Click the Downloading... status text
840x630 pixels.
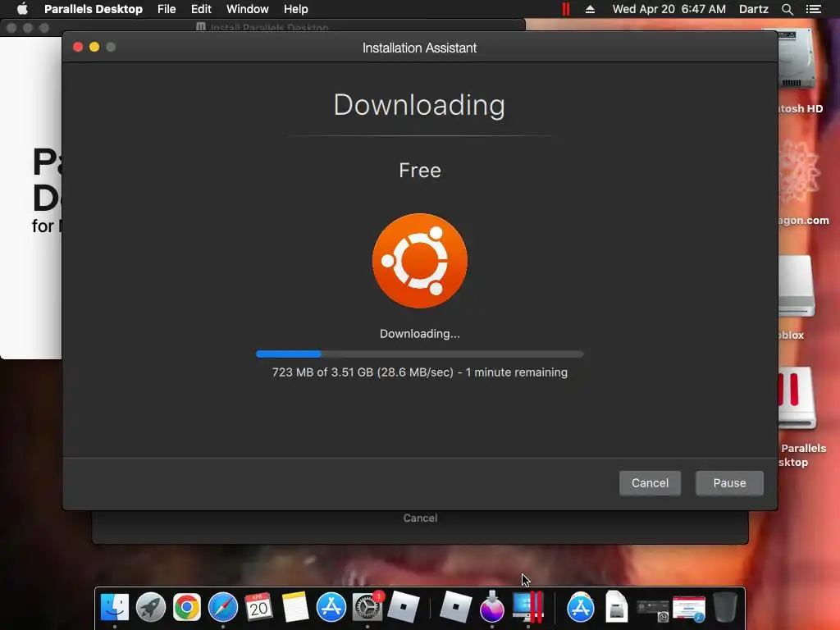pos(419,334)
